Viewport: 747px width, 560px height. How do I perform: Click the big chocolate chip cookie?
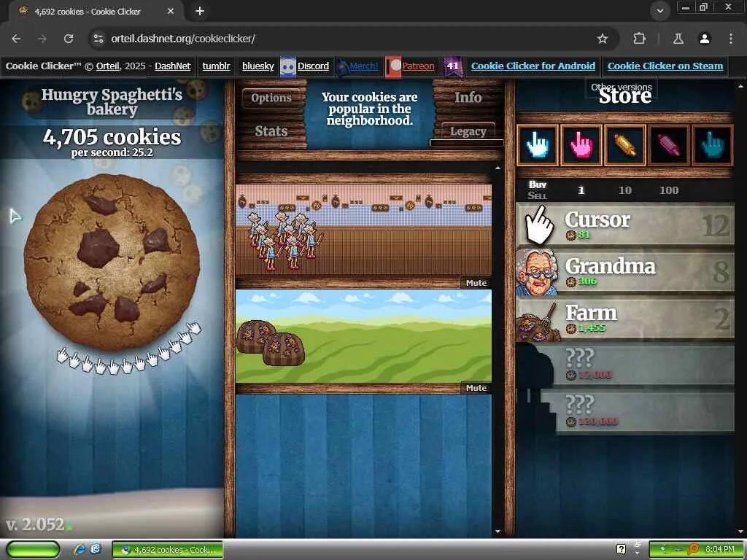(x=112, y=262)
